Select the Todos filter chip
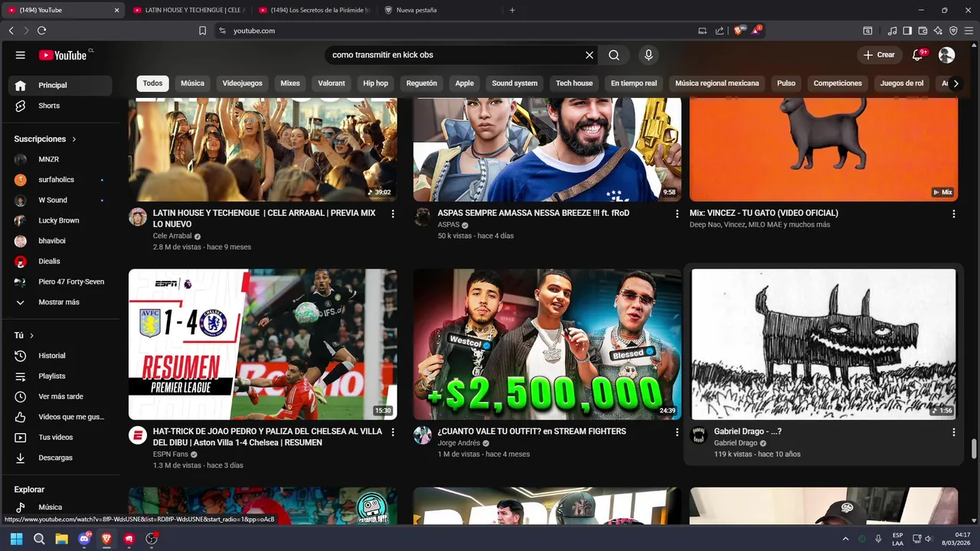The width and height of the screenshot is (980, 551). point(153,83)
